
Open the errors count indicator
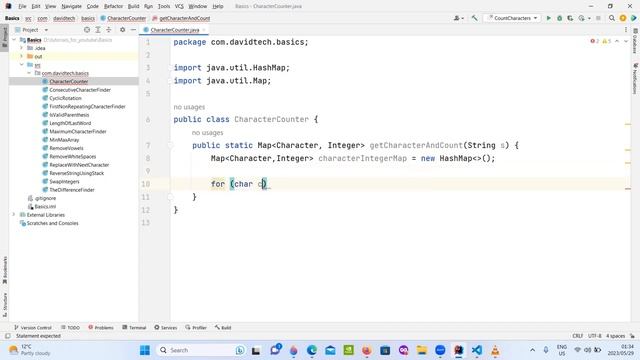[x=595, y=41]
